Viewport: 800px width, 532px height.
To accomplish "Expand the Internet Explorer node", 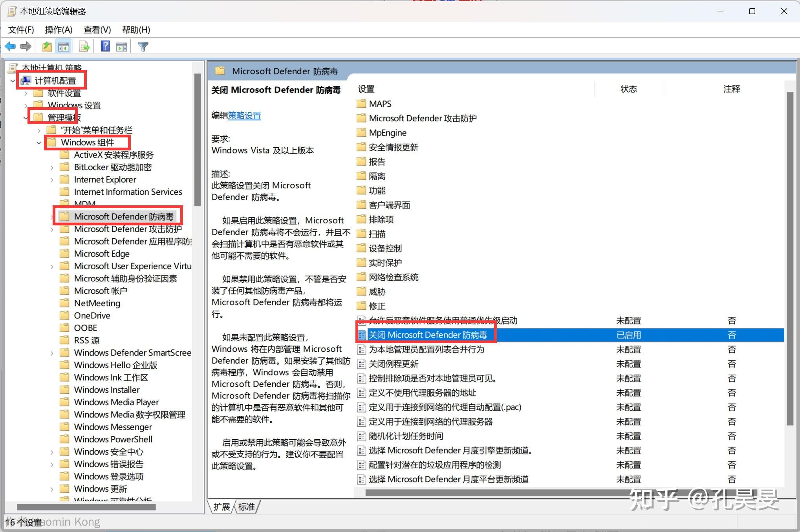I will [x=52, y=180].
